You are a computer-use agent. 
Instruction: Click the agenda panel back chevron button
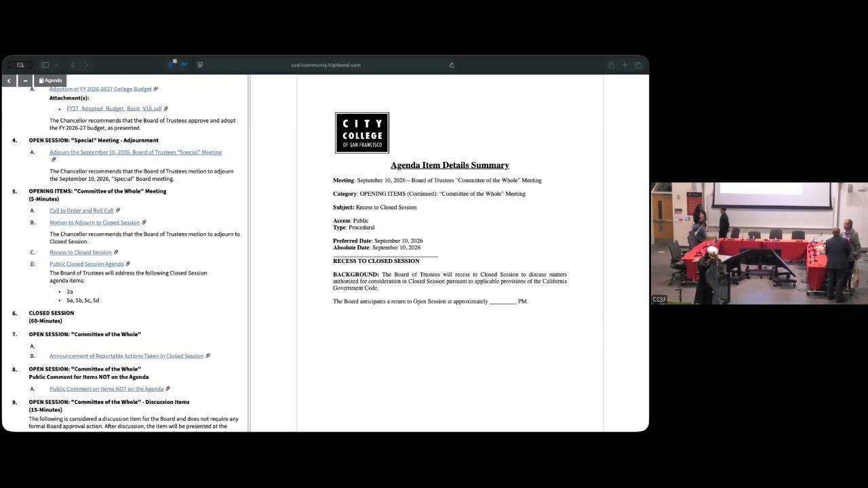pyautogui.click(x=9, y=81)
